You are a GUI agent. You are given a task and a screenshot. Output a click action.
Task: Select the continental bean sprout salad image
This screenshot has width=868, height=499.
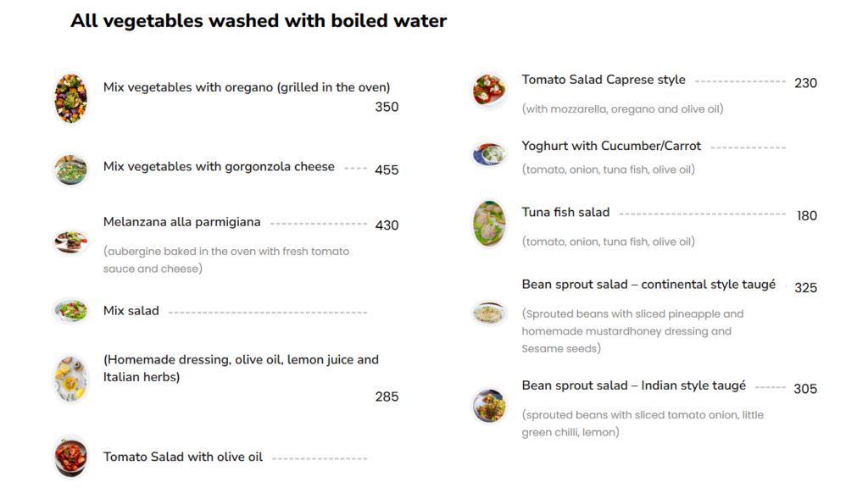click(489, 313)
